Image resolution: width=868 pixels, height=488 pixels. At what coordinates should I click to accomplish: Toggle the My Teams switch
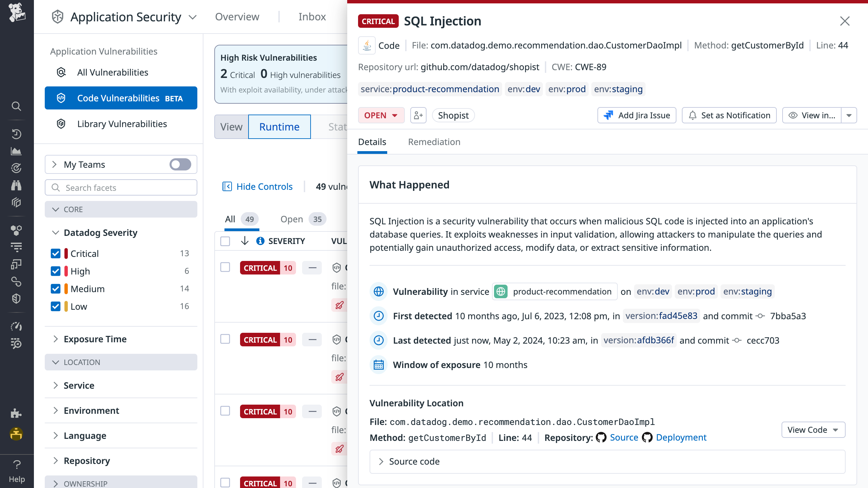click(x=180, y=164)
